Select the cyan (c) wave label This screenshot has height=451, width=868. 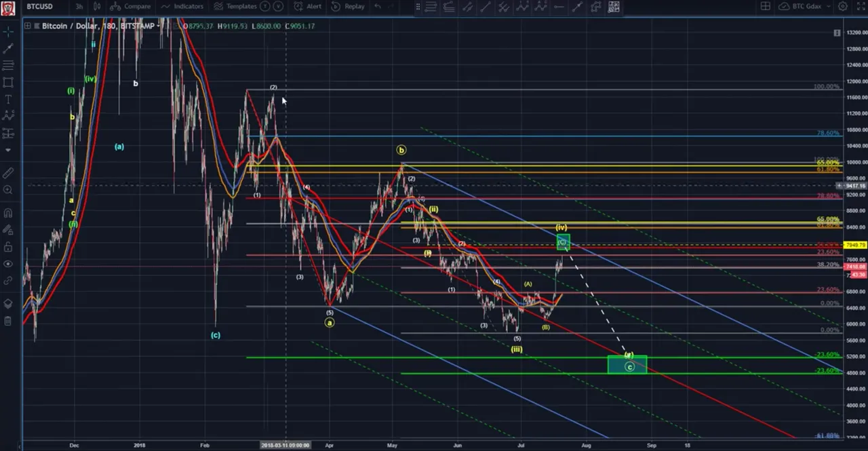click(x=215, y=335)
